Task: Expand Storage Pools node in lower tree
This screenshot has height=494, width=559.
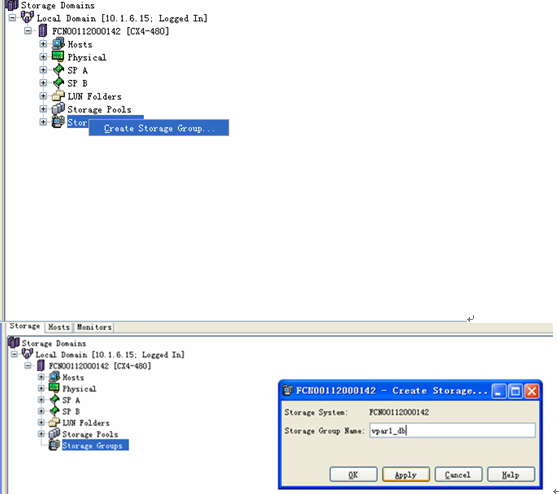Action: tap(41, 434)
